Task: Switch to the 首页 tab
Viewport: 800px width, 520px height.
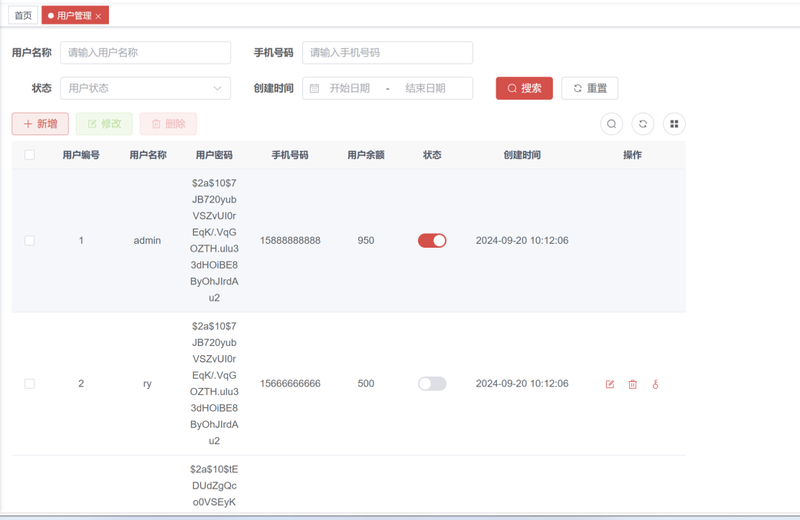Action: 23,16
